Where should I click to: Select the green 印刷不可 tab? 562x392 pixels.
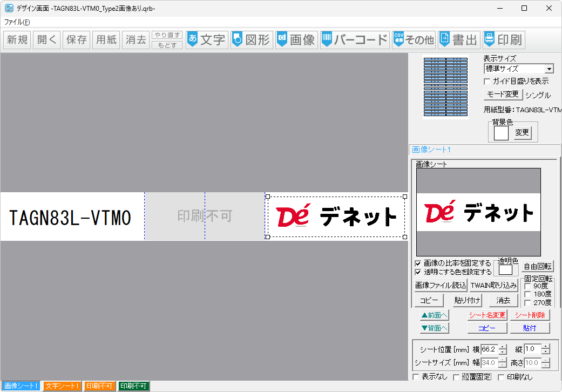click(x=133, y=386)
